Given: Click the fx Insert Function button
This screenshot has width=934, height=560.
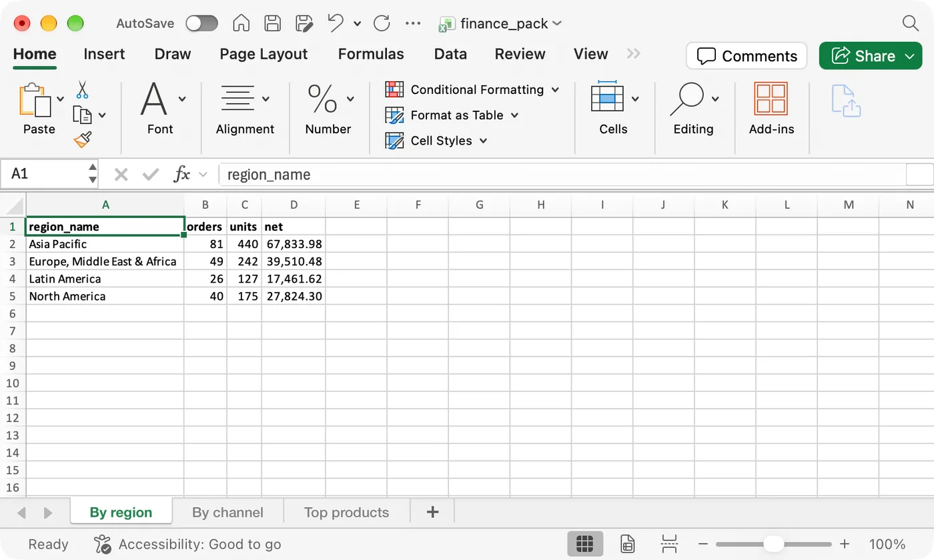Looking at the screenshot, I should 182,175.
